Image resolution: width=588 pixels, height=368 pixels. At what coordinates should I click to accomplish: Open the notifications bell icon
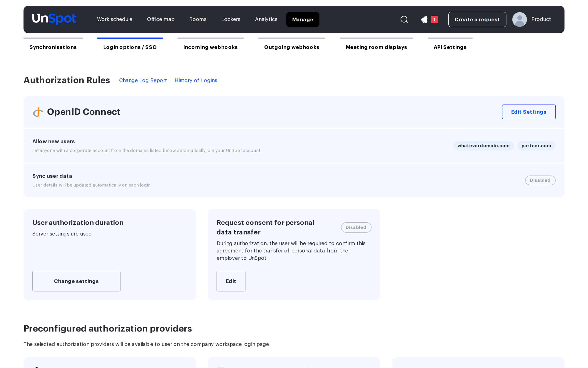pyautogui.click(x=424, y=20)
